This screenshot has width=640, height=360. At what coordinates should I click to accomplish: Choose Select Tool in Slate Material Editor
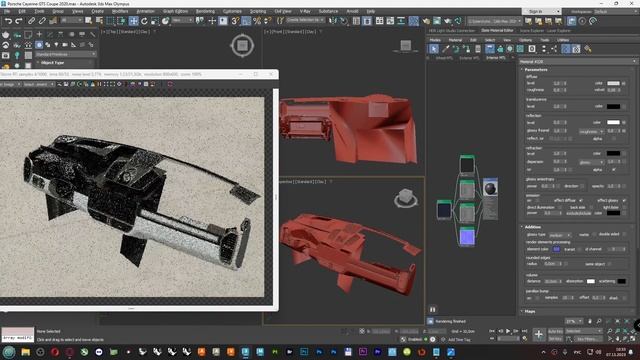point(434,49)
